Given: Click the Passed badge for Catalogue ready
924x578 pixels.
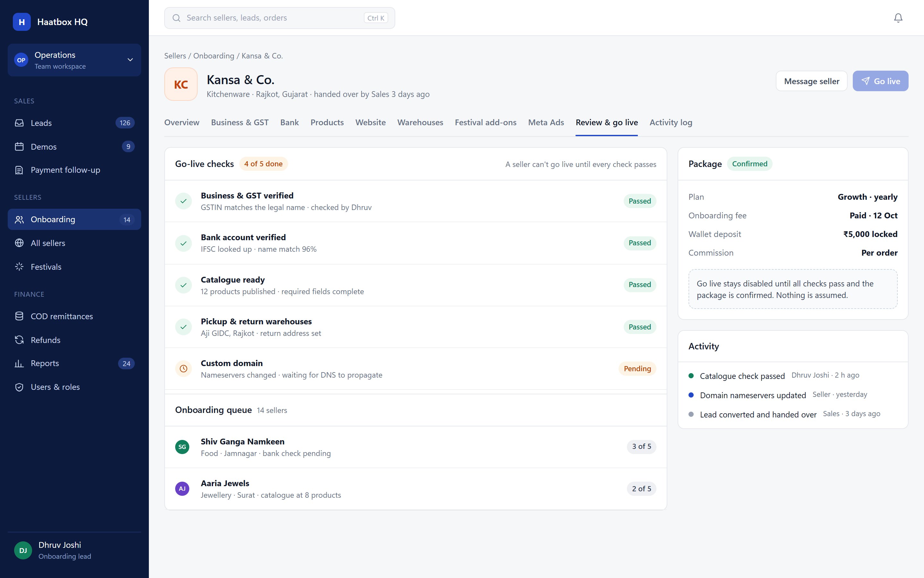Looking at the screenshot, I should point(639,285).
